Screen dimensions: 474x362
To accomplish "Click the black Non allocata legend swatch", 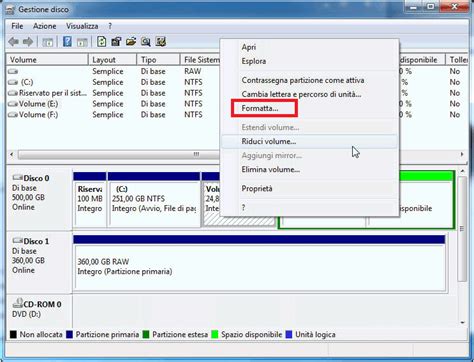I will [x=13, y=334].
